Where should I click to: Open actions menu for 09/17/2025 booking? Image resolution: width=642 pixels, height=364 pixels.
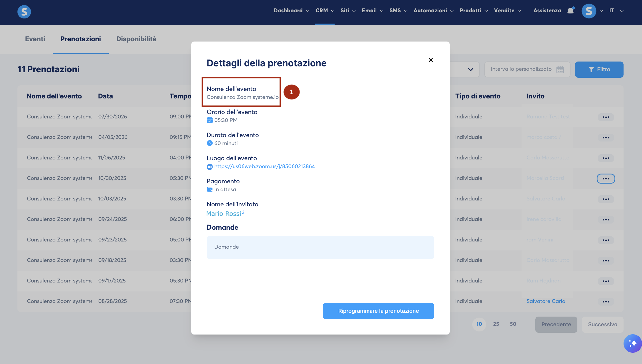click(606, 281)
